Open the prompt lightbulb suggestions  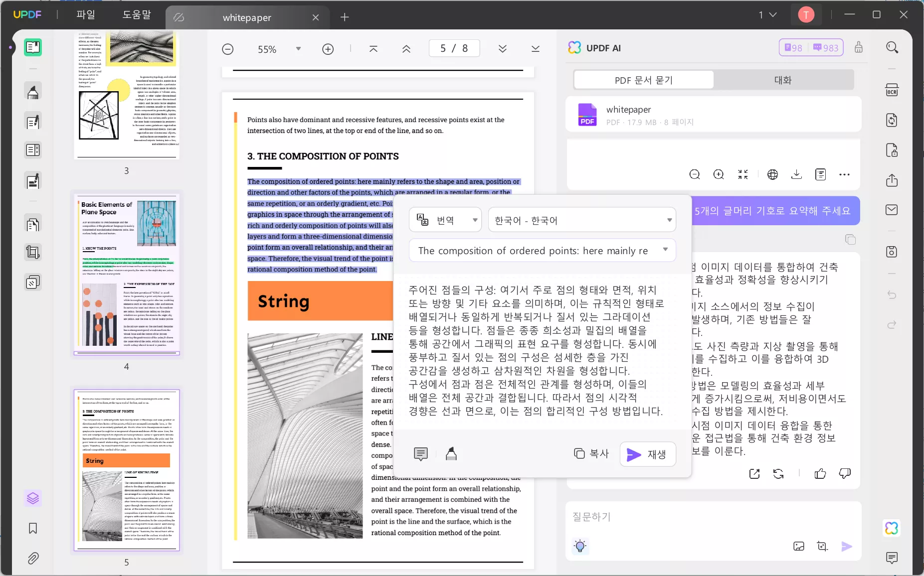coord(580,546)
